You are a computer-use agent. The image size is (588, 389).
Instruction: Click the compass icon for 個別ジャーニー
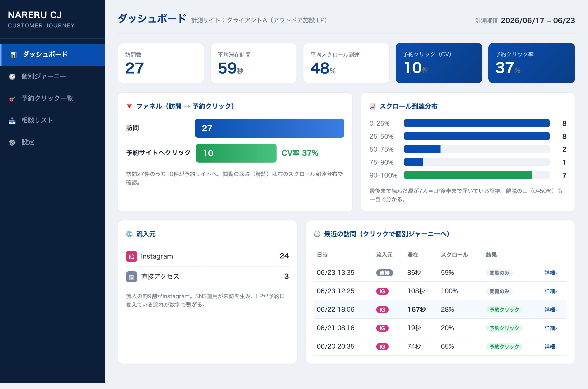click(12, 77)
